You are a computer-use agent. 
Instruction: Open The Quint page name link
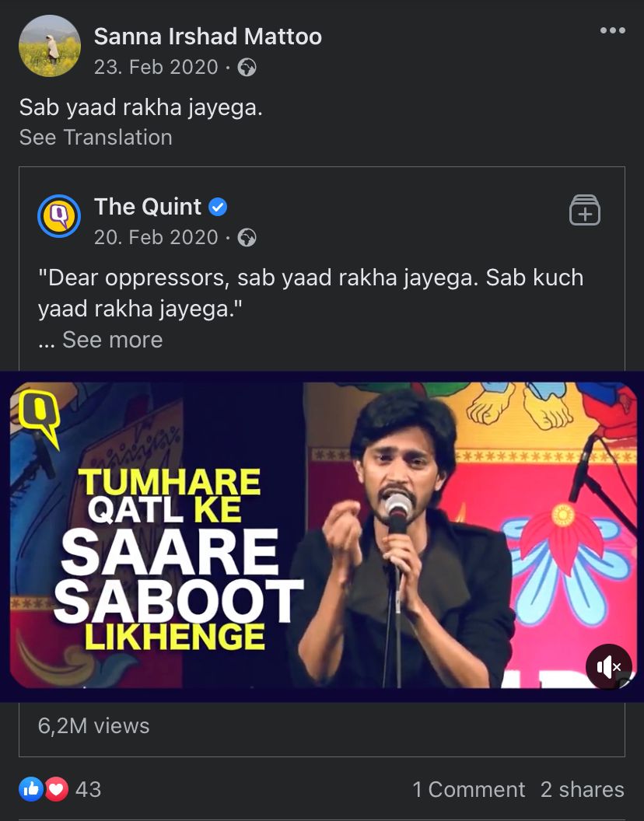click(148, 207)
